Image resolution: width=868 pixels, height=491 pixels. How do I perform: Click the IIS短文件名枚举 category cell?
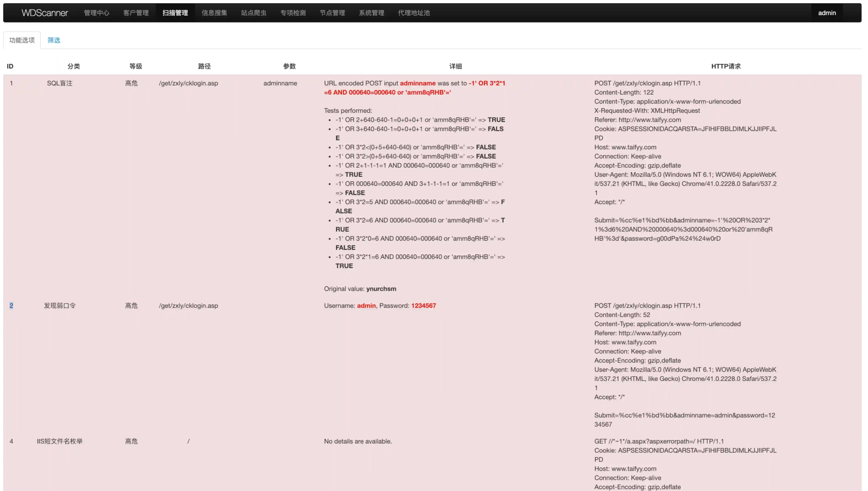pyautogui.click(x=60, y=441)
